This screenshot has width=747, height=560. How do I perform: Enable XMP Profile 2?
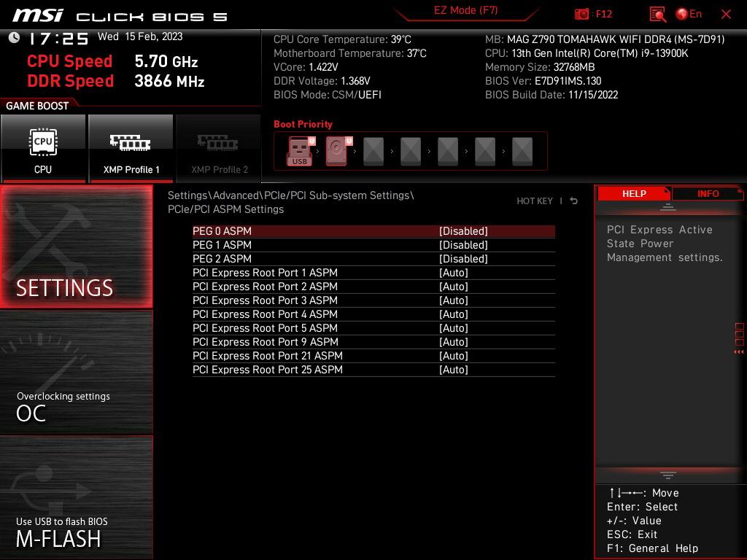click(219, 149)
